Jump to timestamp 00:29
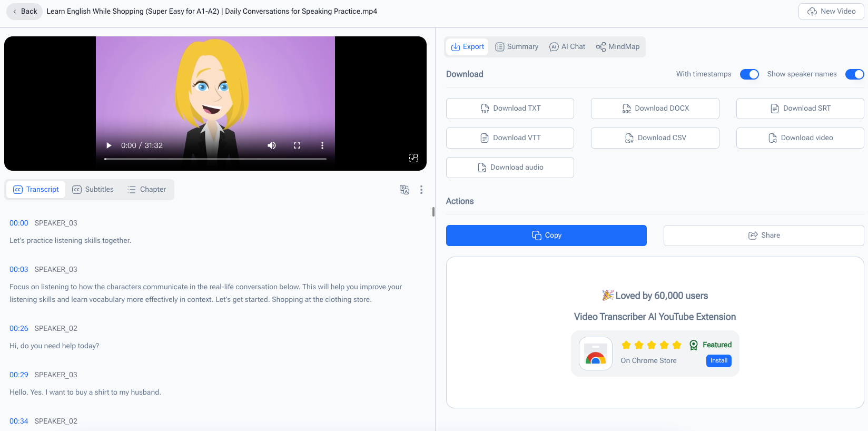This screenshot has height=431, width=868. pos(19,375)
